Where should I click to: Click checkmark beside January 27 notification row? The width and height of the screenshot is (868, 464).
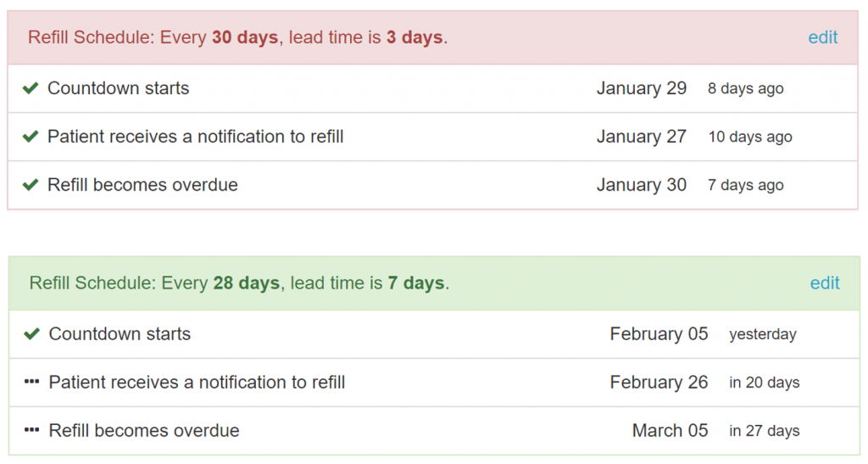tap(31, 137)
